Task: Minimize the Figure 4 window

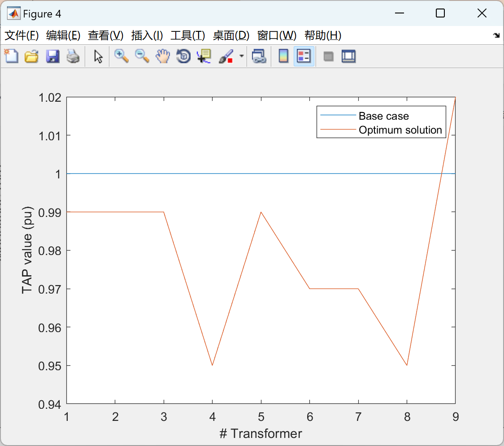Action: pos(399,13)
